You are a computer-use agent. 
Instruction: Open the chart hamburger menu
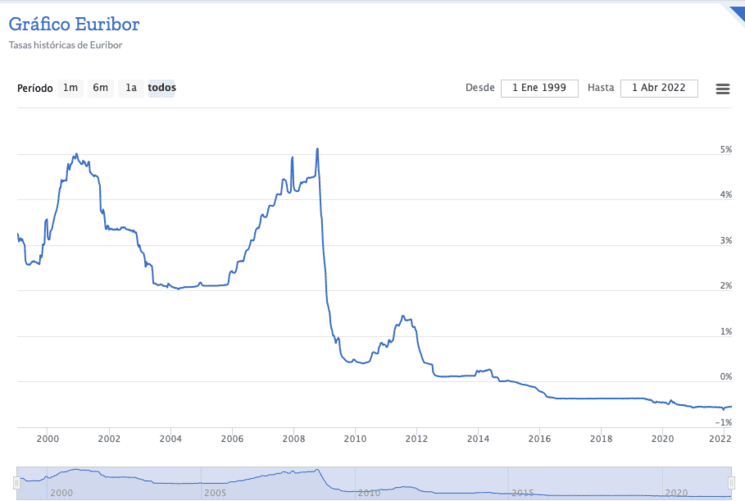[722, 88]
